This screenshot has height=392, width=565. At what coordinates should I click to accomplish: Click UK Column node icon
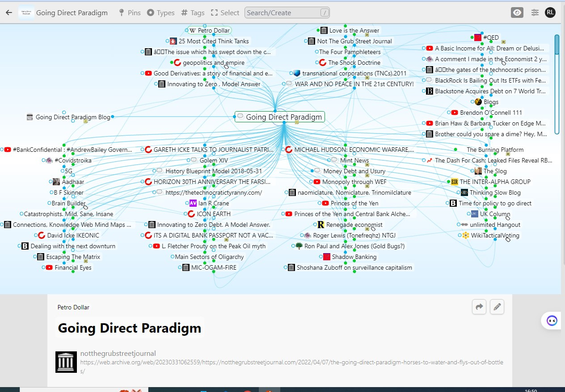(475, 214)
